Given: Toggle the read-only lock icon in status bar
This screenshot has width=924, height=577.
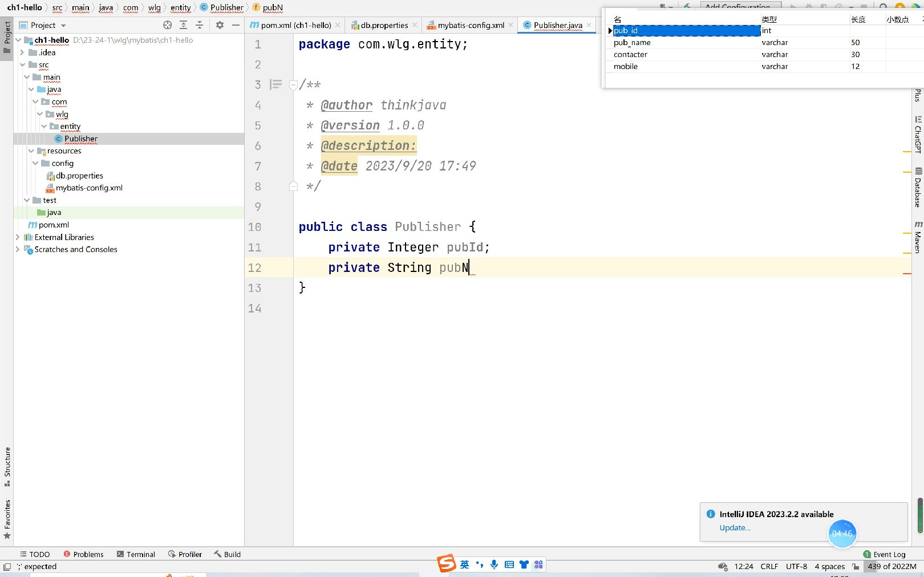Looking at the screenshot, I should 856,567.
